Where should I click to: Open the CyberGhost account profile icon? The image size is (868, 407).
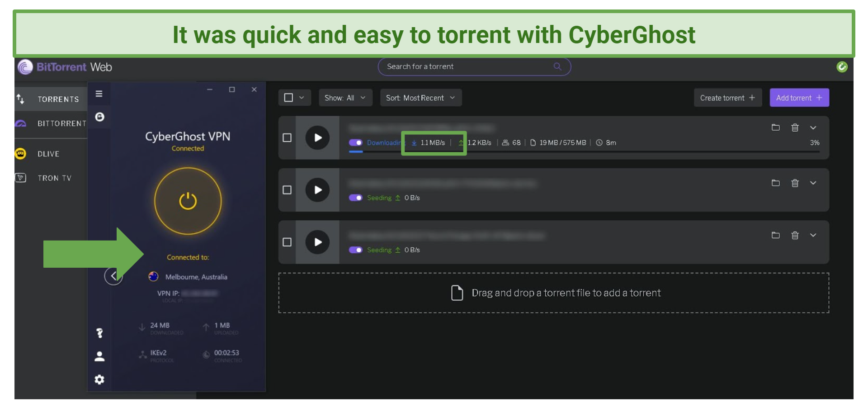(99, 356)
